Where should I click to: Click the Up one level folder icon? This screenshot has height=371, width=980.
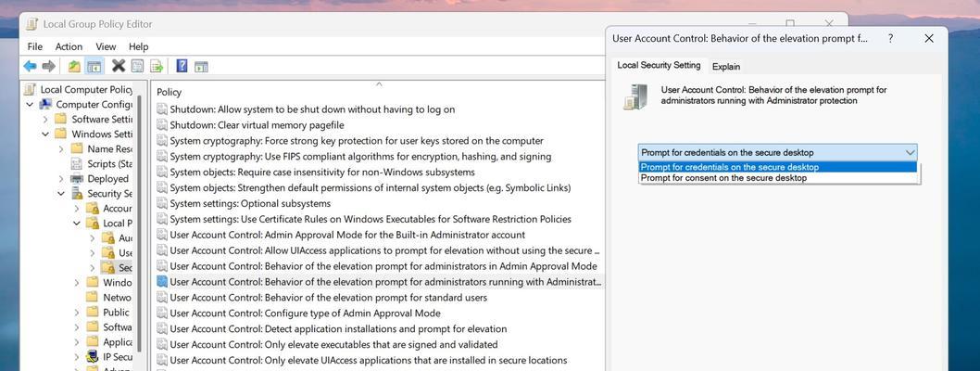pyautogui.click(x=74, y=67)
